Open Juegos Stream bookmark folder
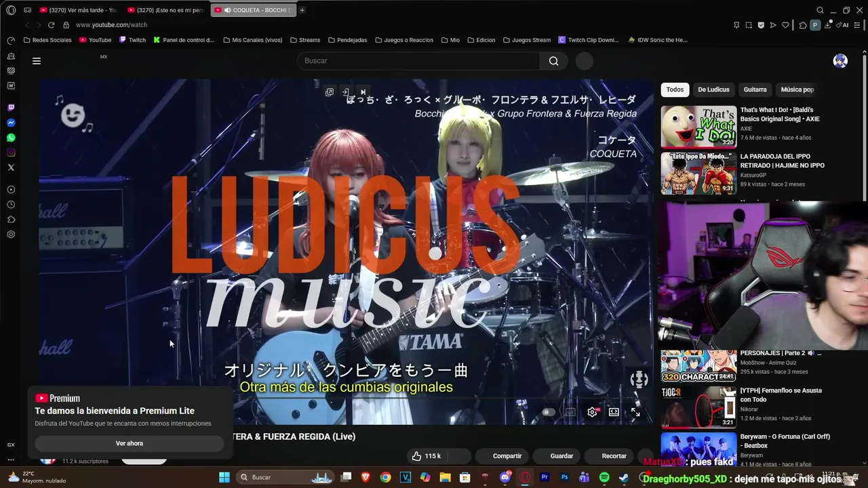Viewport: 868px width, 488px height. click(x=527, y=40)
